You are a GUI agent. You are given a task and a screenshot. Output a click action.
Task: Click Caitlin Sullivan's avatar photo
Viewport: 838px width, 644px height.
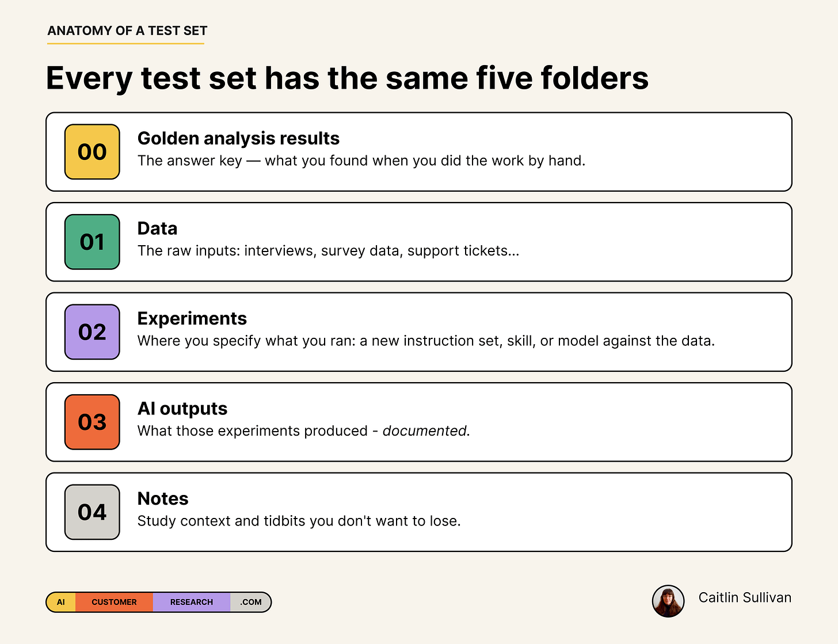[668, 601]
